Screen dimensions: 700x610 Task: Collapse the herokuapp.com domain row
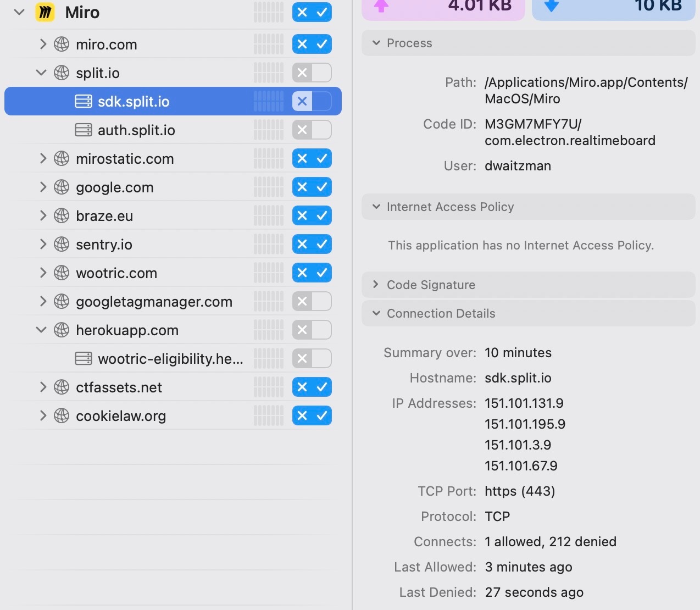41,330
